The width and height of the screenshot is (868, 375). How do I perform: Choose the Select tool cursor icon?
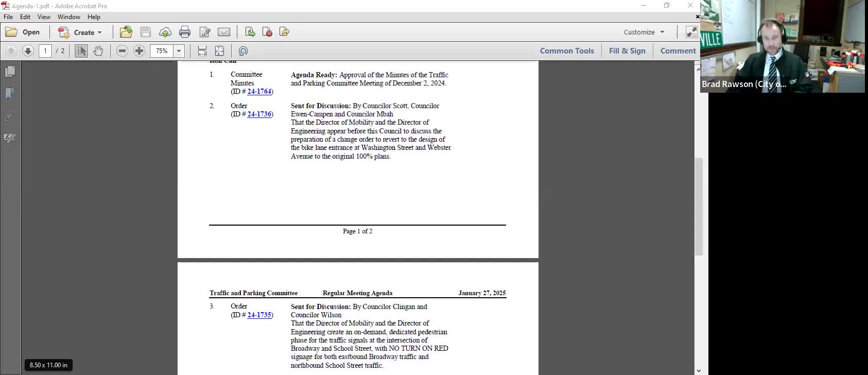(81, 50)
